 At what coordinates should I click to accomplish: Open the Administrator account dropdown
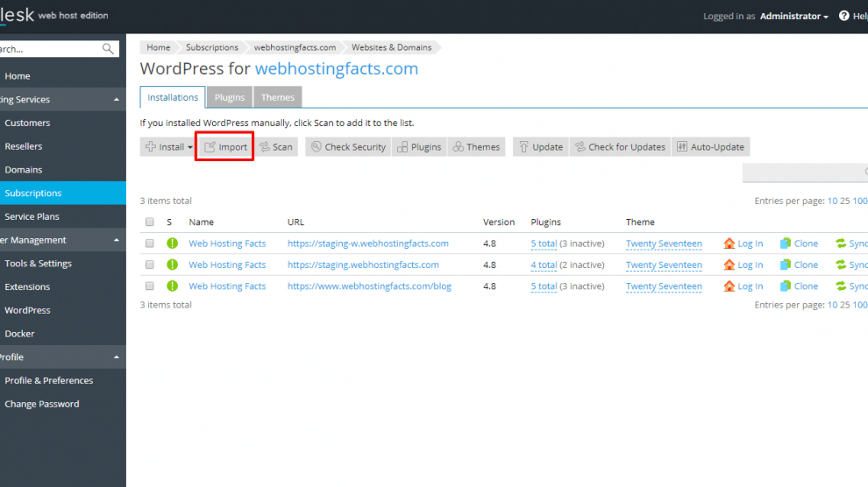[793, 16]
